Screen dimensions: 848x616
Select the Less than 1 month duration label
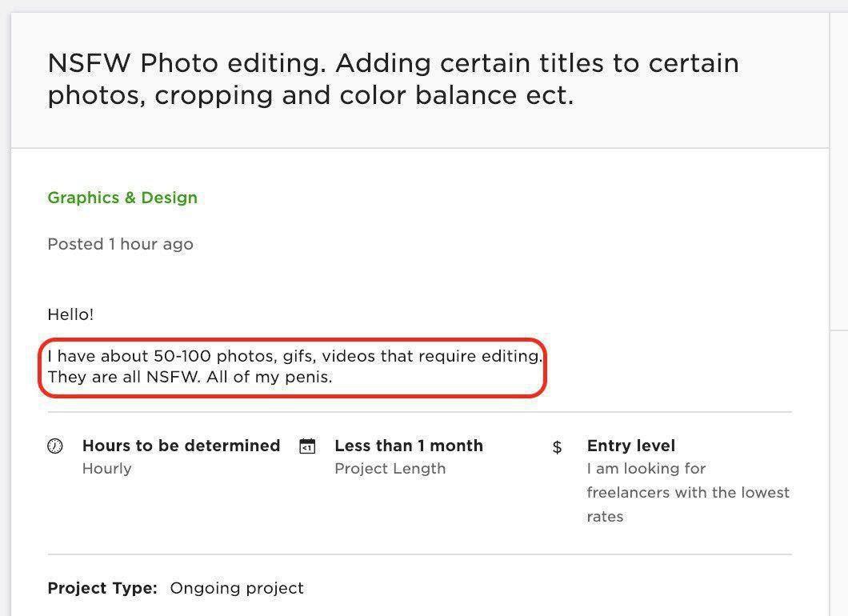[x=409, y=446]
